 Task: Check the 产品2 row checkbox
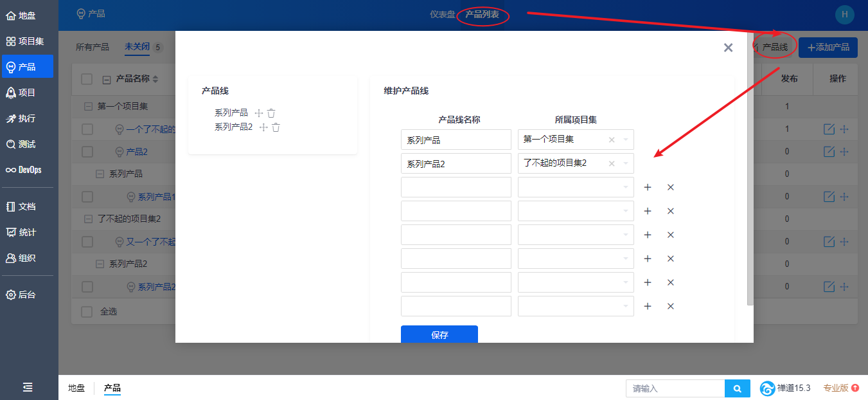click(87, 152)
